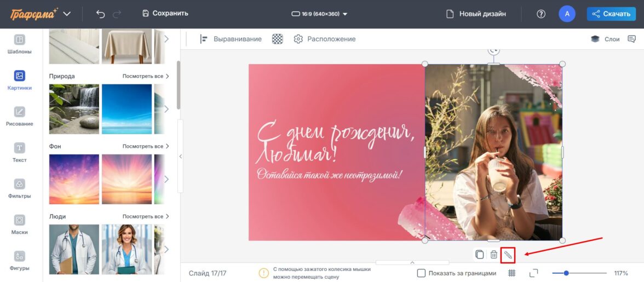Select the pink sunburst background thumbnail
The height and width of the screenshot is (282, 644).
[x=127, y=179]
